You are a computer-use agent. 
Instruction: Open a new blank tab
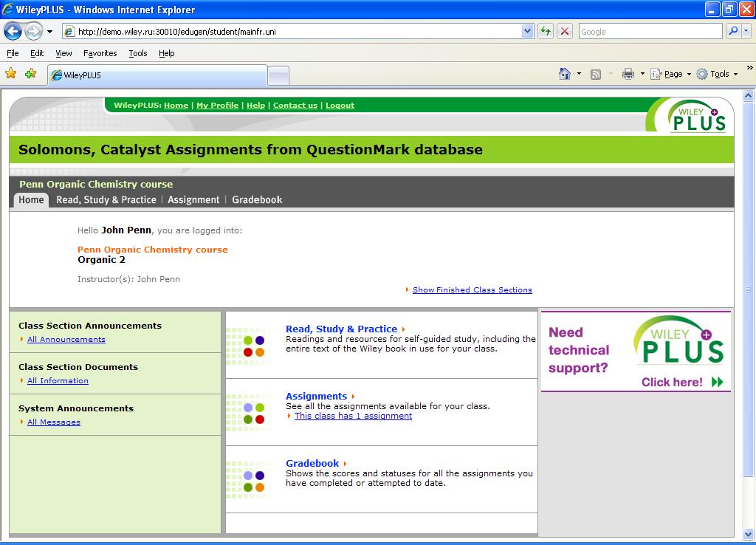[278, 76]
